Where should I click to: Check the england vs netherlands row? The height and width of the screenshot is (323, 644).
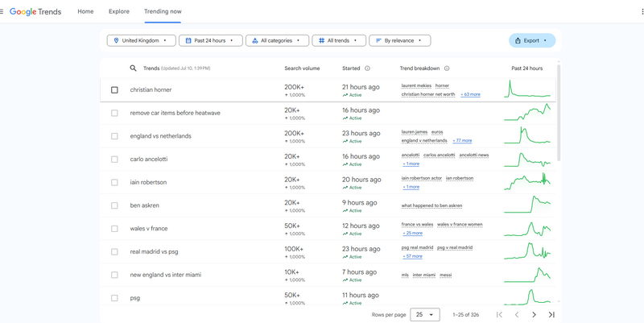point(114,136)
